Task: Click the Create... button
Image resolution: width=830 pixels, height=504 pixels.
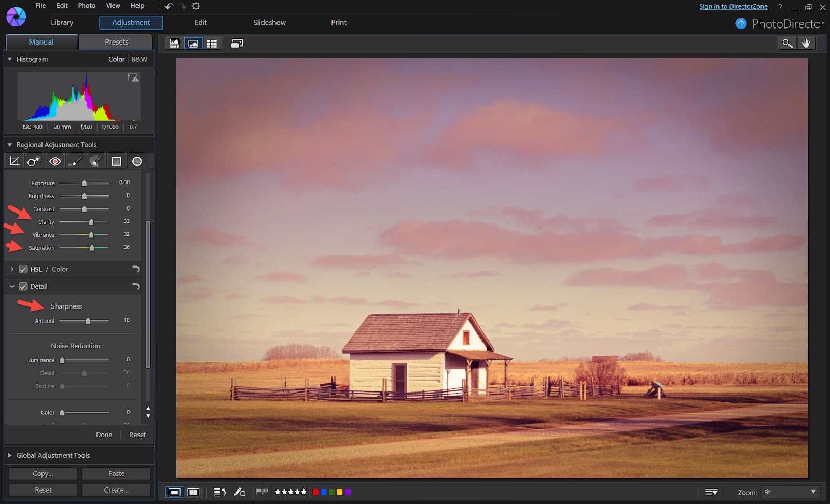Action: click(x=116, y=490)
